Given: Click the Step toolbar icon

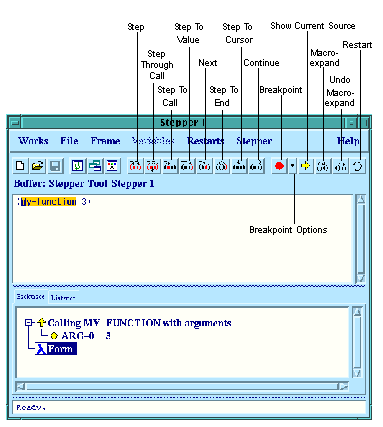Looking at the screenshot, I should [x=136, y=166].
